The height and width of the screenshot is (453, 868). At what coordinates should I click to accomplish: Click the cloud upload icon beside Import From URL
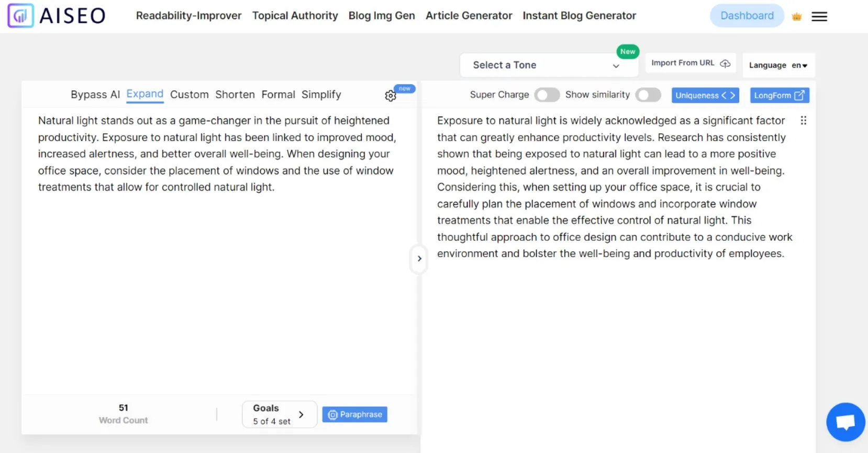pyautogui.click(x=725, y=63)
